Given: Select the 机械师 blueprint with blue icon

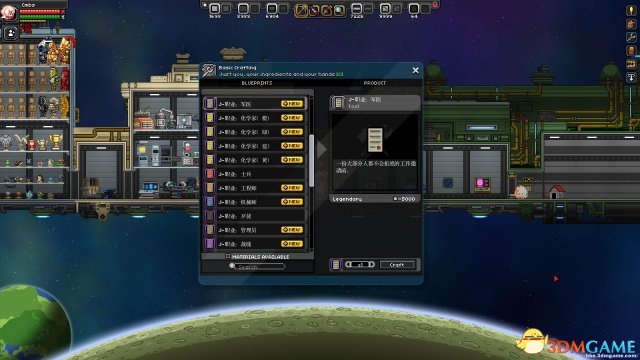Looking at the screenshot, I should coord(255,202).
